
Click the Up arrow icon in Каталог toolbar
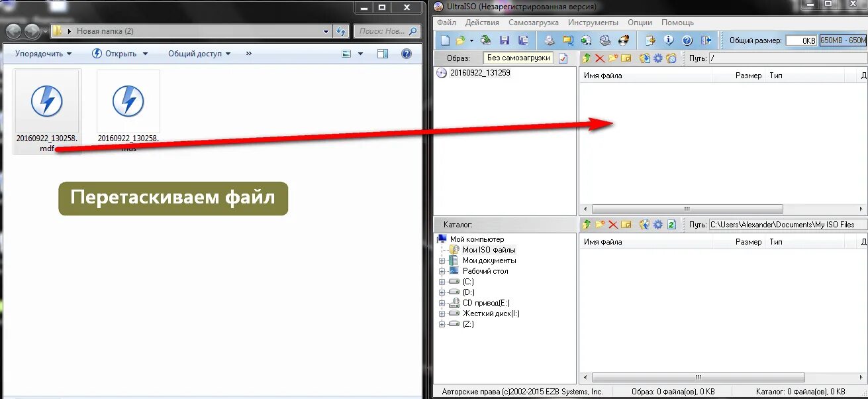tap(587, 225)
